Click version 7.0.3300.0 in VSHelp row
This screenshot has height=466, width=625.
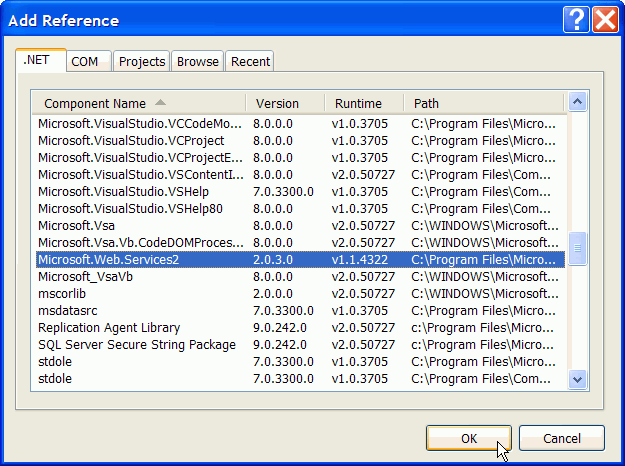(283, 192)
